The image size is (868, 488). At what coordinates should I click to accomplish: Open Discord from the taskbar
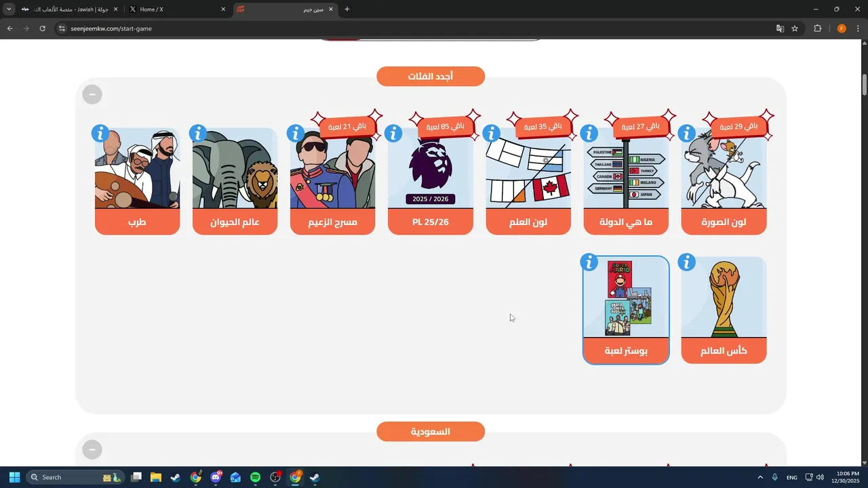click(216, 477)
